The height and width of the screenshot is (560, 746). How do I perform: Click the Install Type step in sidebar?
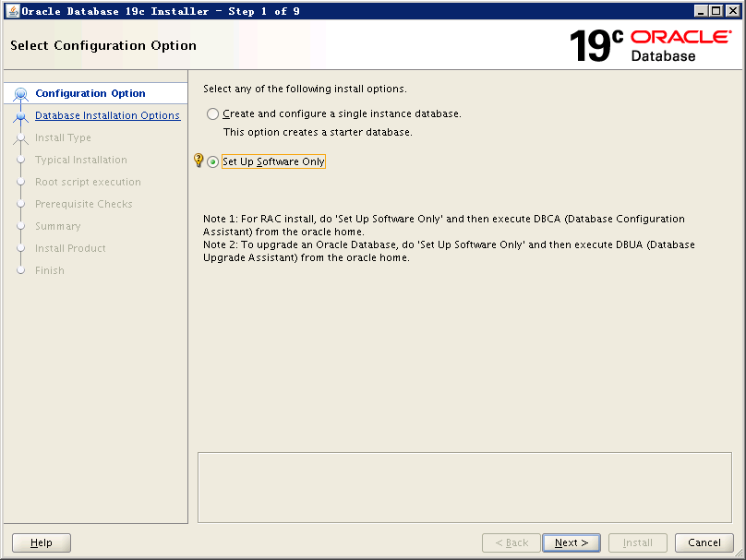tap(63, 137)
